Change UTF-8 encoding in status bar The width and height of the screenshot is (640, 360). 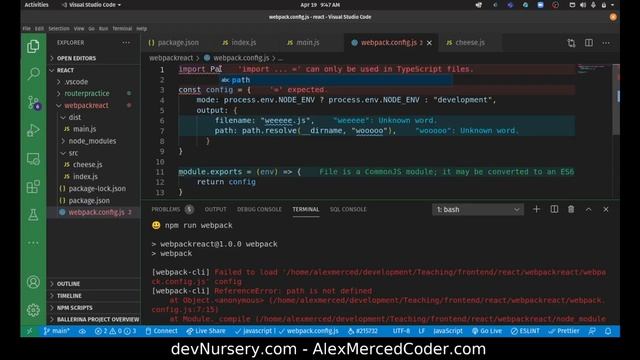pos(401,331)
